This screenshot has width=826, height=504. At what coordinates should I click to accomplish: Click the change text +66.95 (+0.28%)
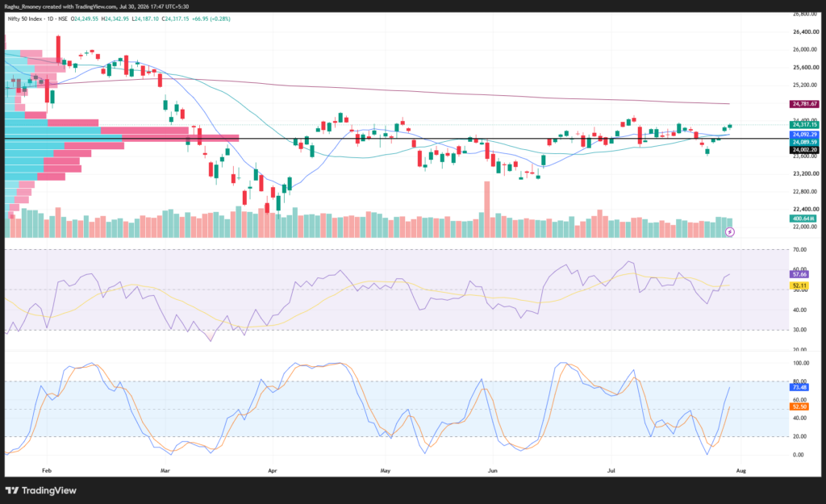[211, 19]
